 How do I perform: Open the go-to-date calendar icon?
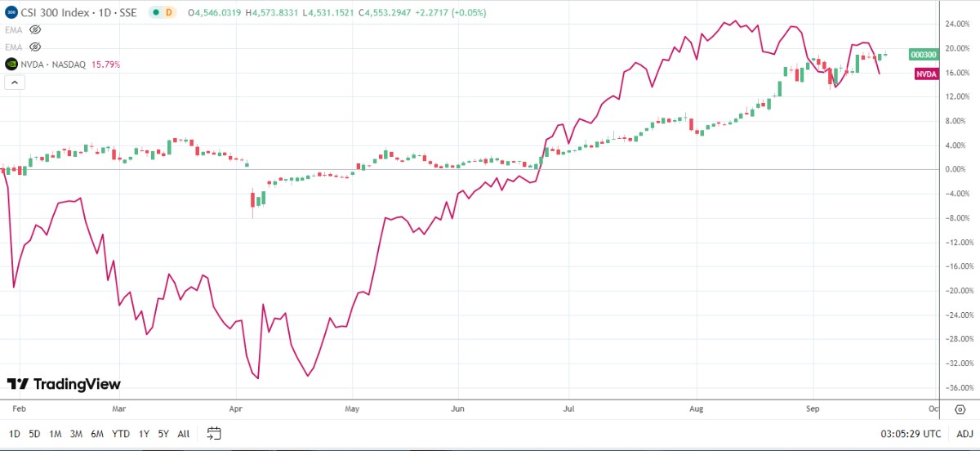point(214,433)
